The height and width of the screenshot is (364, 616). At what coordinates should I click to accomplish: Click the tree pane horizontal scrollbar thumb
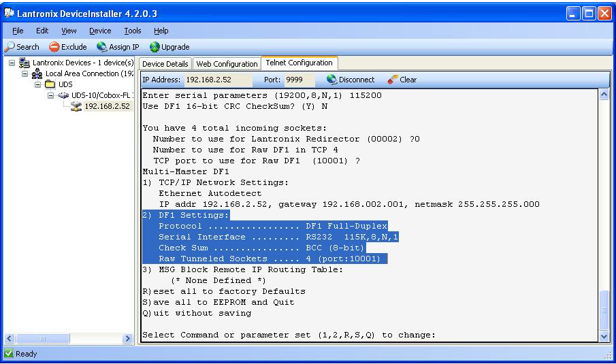(43, 338)
